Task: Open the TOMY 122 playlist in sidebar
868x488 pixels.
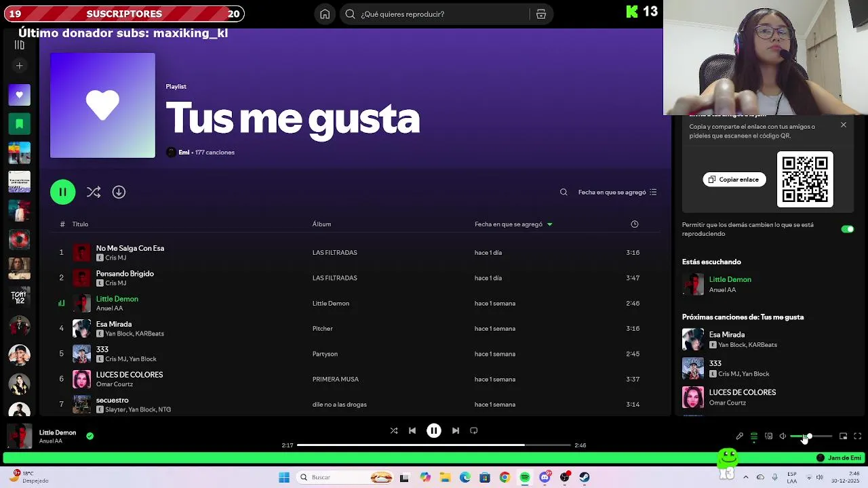Action: point(19,297)
